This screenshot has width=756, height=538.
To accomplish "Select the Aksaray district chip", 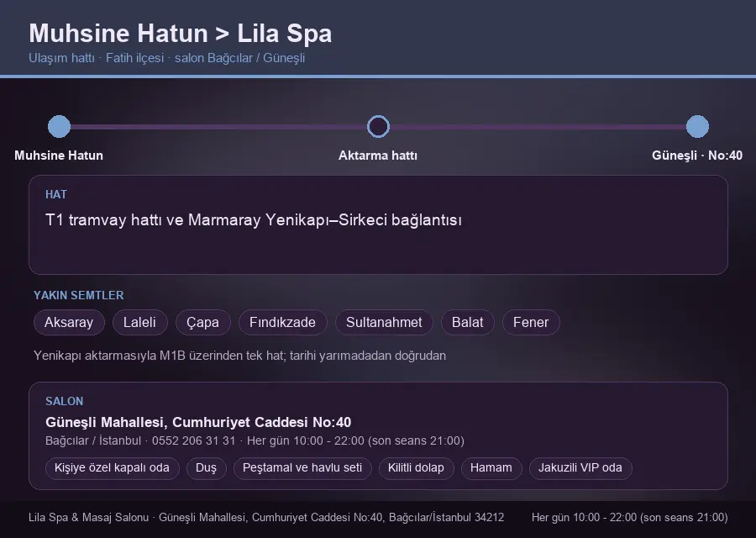I will (69, 322).
